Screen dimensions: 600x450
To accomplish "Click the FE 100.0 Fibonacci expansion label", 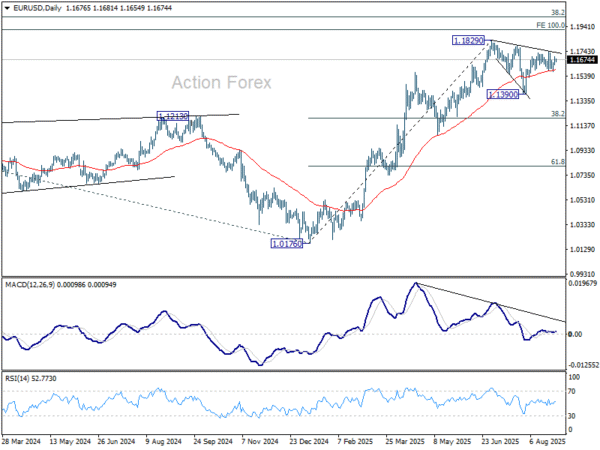I will 550,25.
